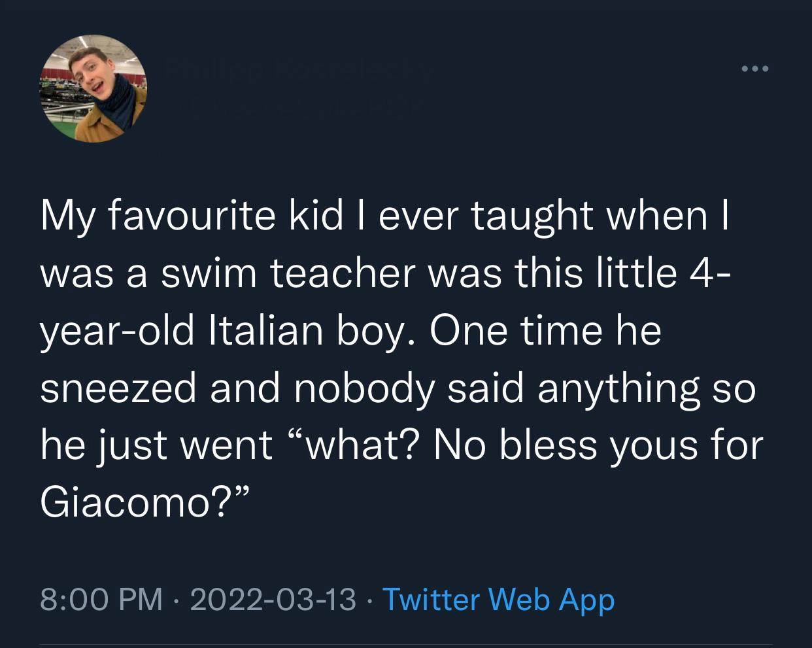The image size is (812, 648).
Task: Click the word "taught" in the first line
Action: (533, 219)
